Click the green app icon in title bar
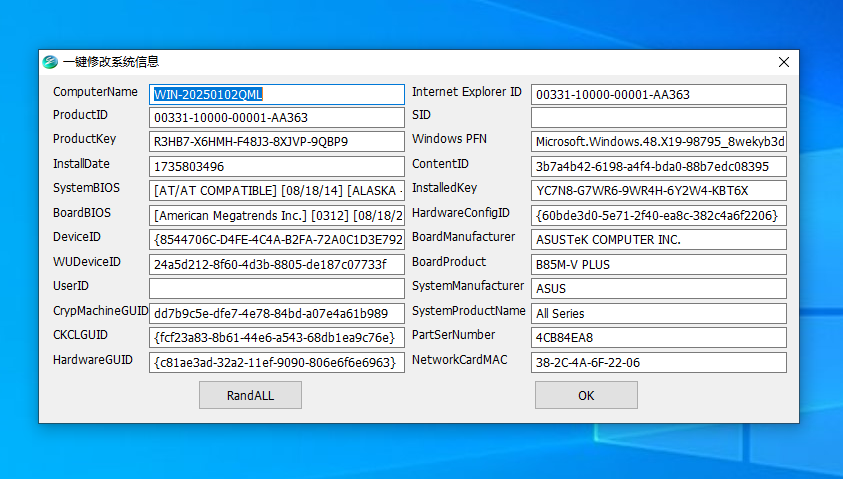 (x=50, y=62)
